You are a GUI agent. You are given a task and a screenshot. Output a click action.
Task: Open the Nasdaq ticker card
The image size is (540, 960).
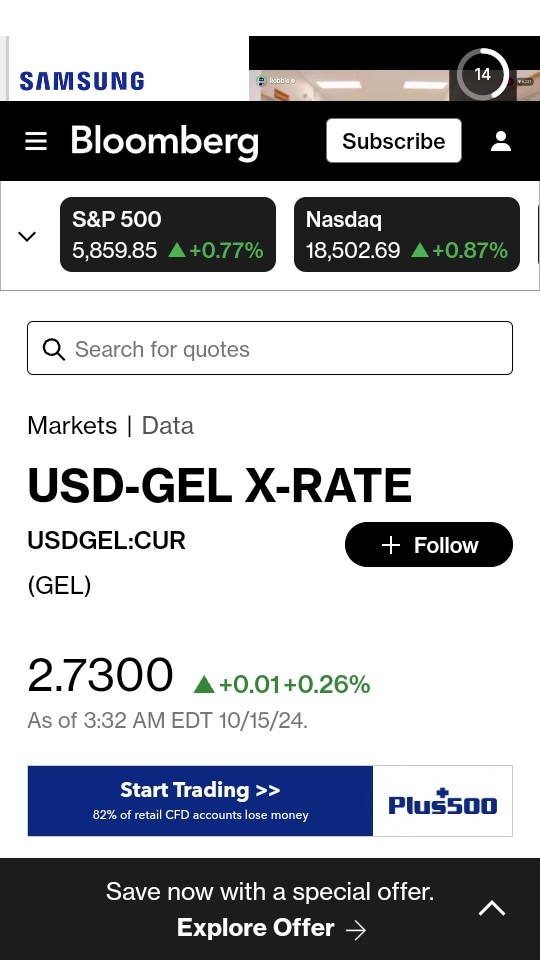tap(407, 234)
